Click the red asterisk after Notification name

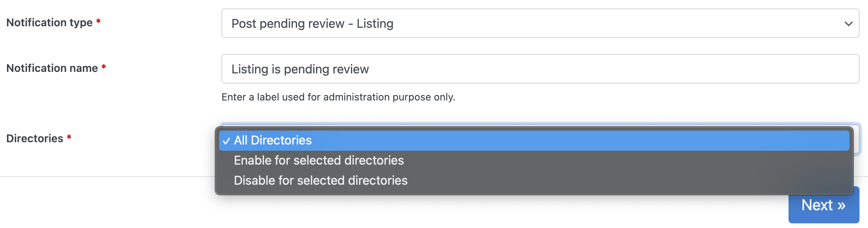pyautogui.click(x=104, y=67)
